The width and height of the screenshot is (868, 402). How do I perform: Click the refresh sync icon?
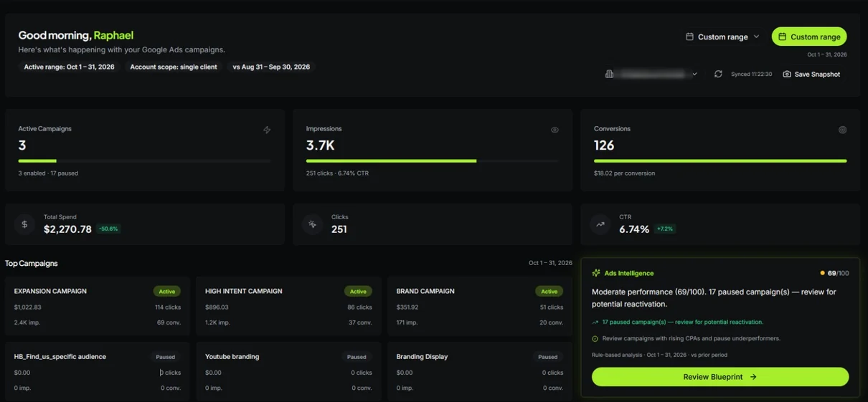(718, 74)
